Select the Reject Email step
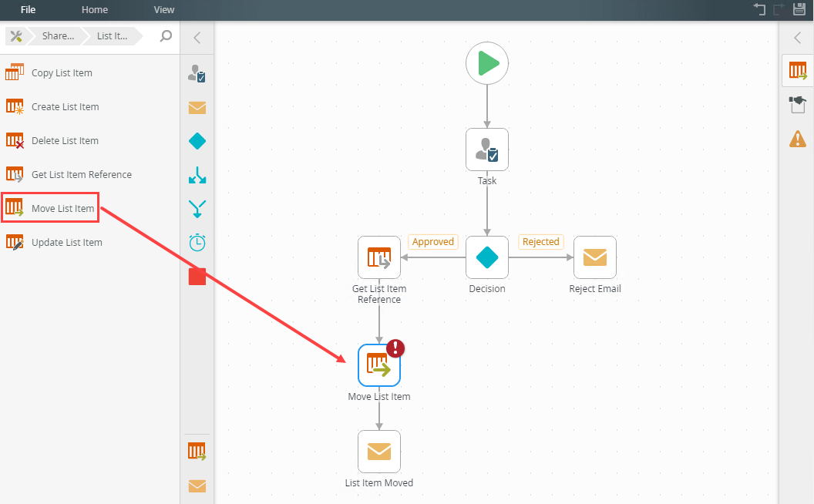 595,257
